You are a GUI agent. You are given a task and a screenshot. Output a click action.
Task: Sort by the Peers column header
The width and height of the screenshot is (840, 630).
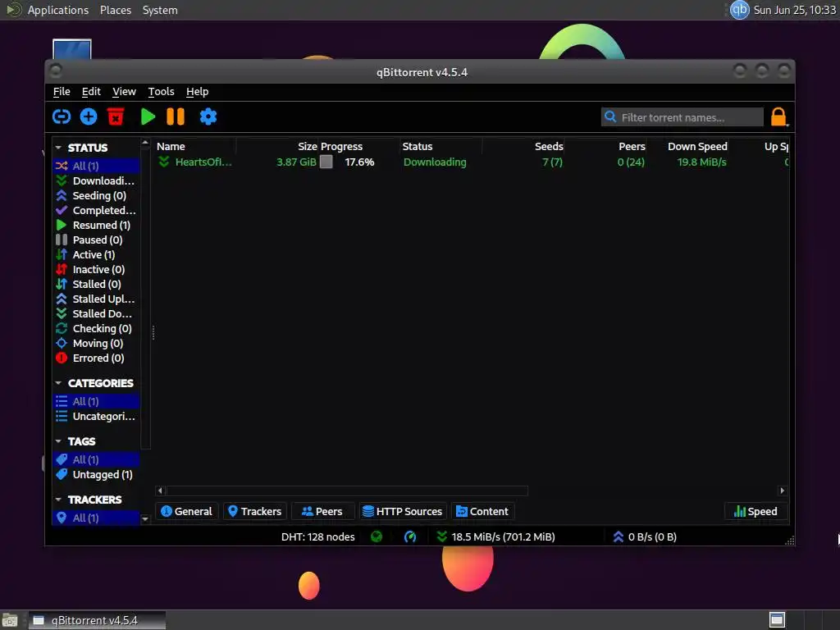click(606, 146)
